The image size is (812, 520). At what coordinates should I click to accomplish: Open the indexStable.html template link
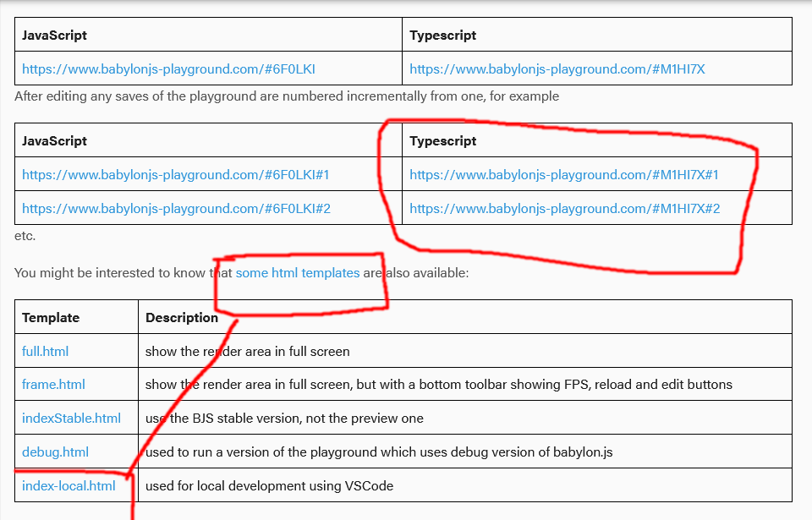70,418
